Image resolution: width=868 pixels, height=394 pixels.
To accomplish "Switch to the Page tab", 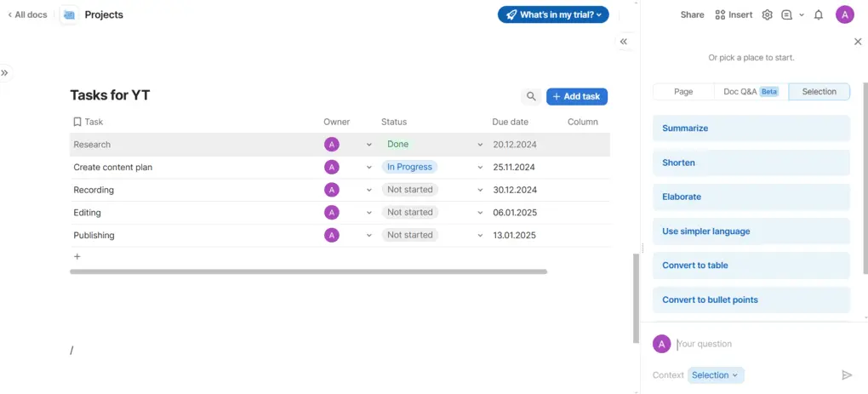I will [683, 92].
